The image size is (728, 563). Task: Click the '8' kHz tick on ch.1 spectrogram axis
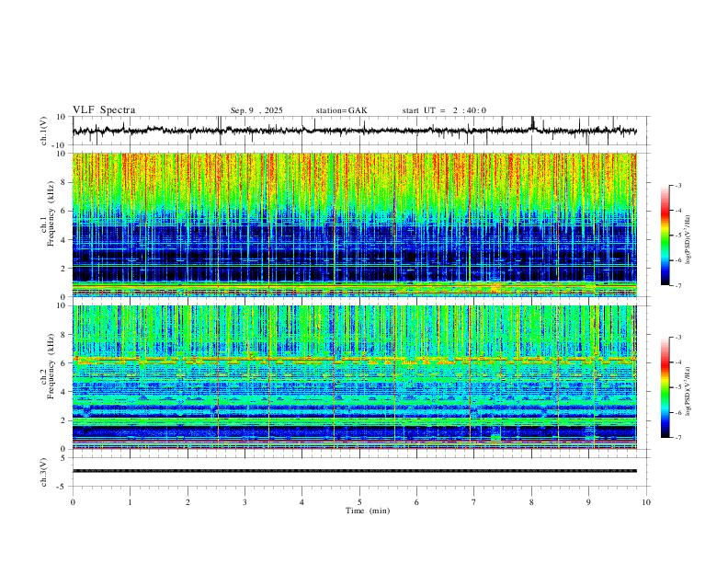point(64,182)
